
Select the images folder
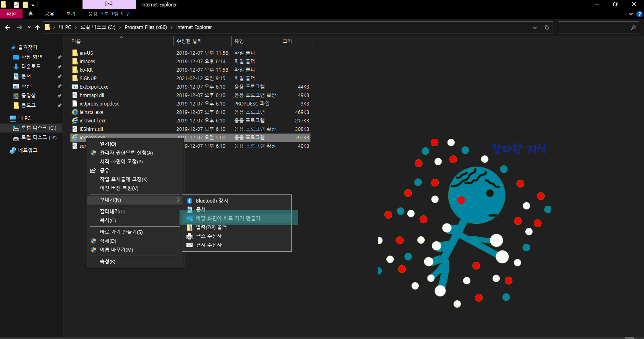click(87, 62)
